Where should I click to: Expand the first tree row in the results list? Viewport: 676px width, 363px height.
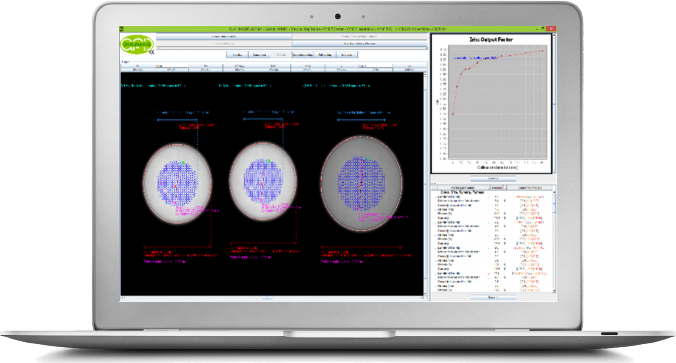coord(435,197)
